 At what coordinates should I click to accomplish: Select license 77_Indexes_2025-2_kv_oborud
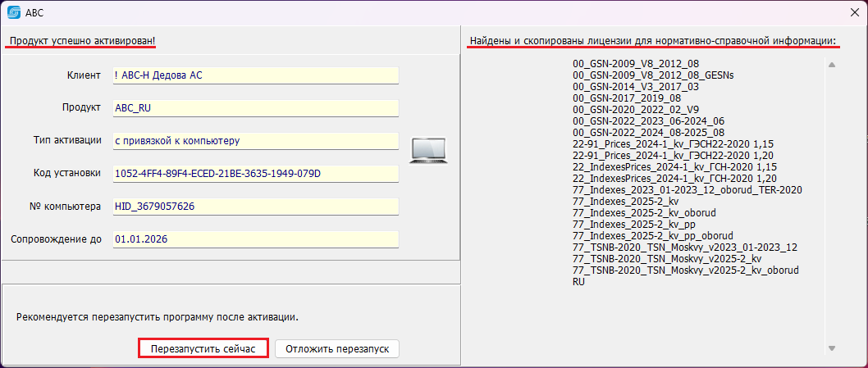click(x=645, y=212)
